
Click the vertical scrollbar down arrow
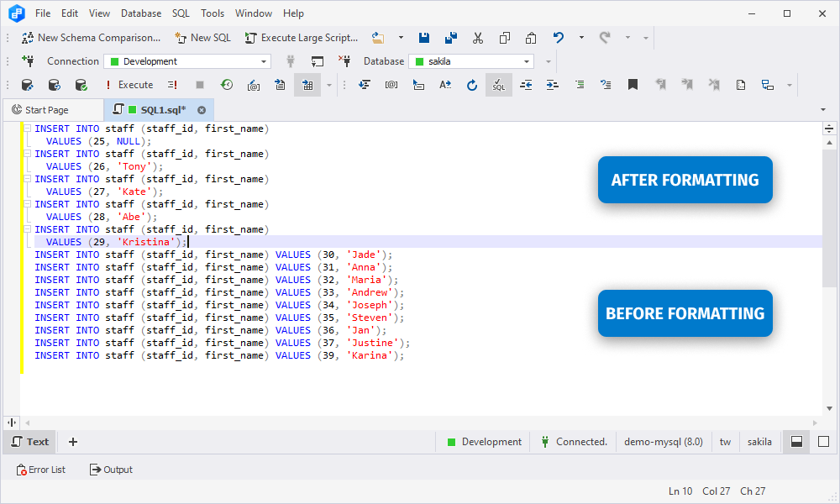pyautogui.click(x=829, y=409)
